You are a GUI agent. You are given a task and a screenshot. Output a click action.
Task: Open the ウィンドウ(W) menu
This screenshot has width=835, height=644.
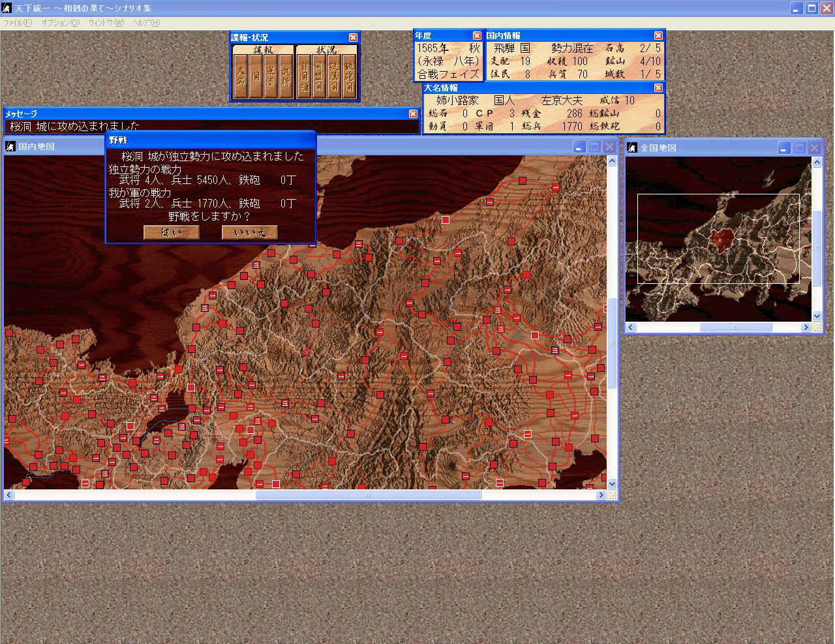[x=106, y=23]
